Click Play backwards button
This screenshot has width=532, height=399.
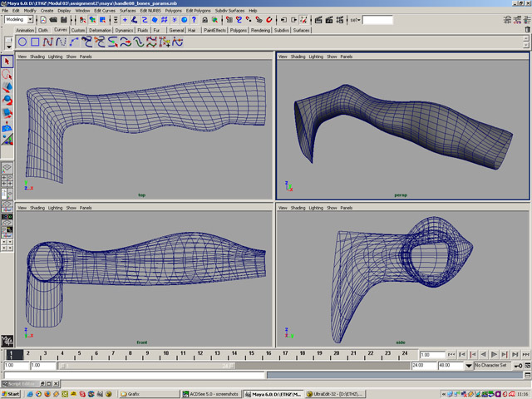click(484, 355)
